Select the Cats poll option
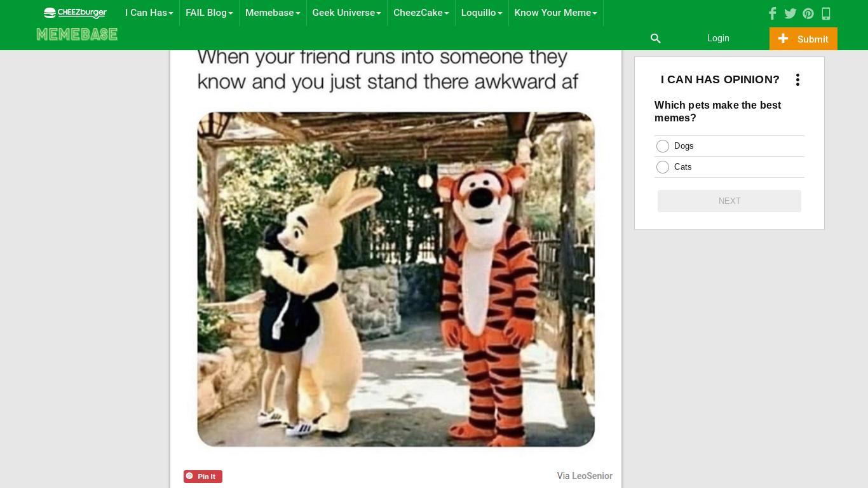The width and height of the screenshot is (868, 488). tap(663, 167)
